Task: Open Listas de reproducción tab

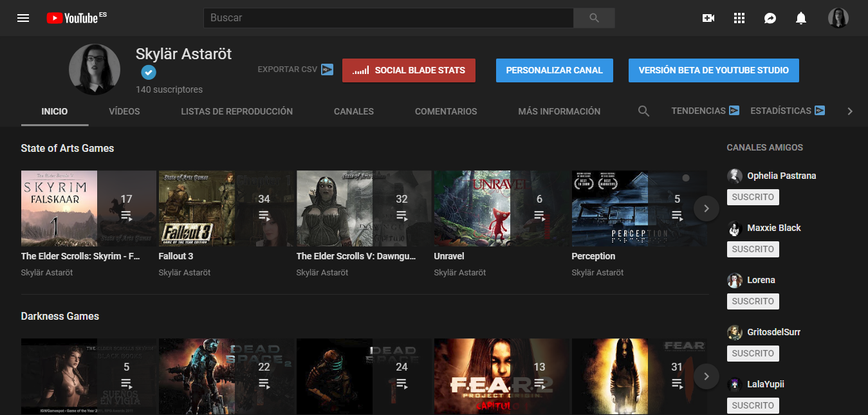Action: pos(237,111)
